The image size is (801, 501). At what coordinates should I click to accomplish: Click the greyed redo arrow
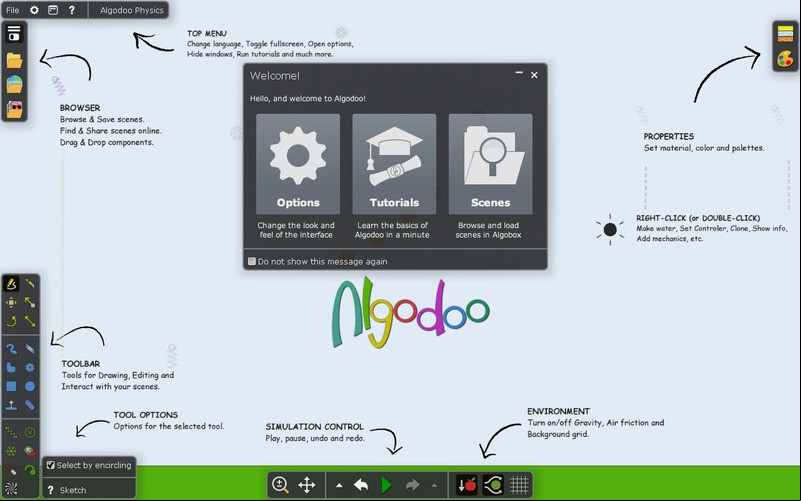pyautogui.click(x=412, y=485)
